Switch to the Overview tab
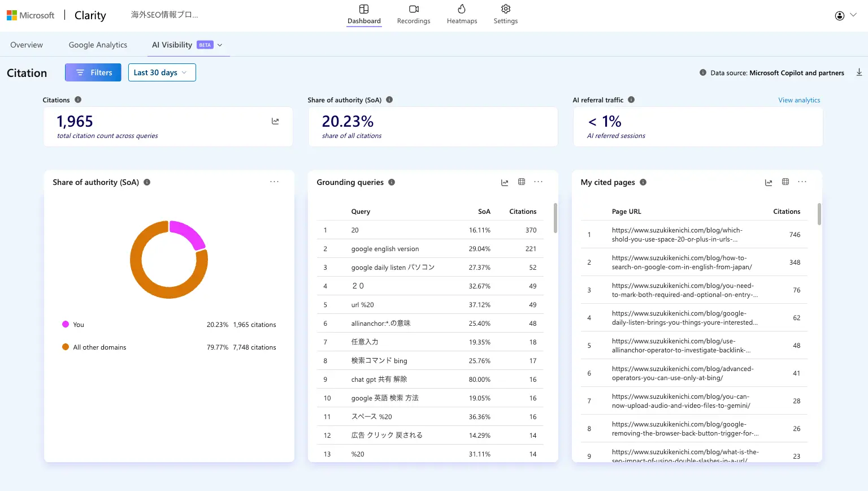868x491 pixels. click(27, 45)
